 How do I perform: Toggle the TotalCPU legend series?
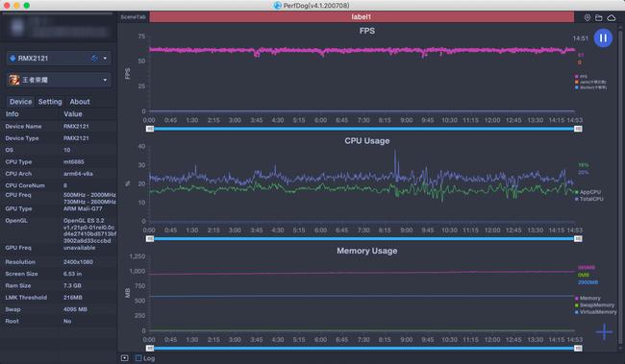pyautogui.click(x=589, y=199)
